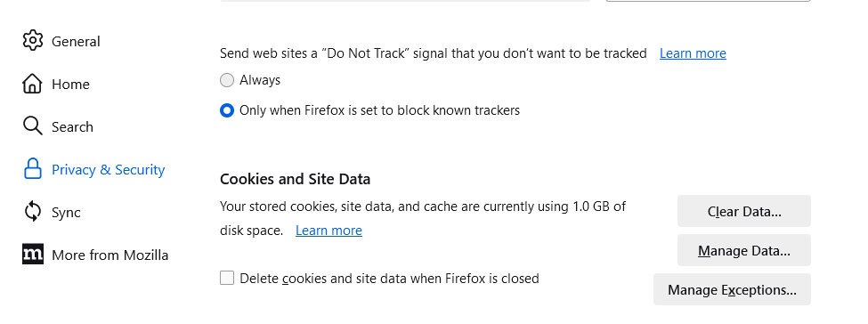Viewport: 868px width, 324px height.
Task: Click the General gear icon
Action: click(x=33, y=41)
